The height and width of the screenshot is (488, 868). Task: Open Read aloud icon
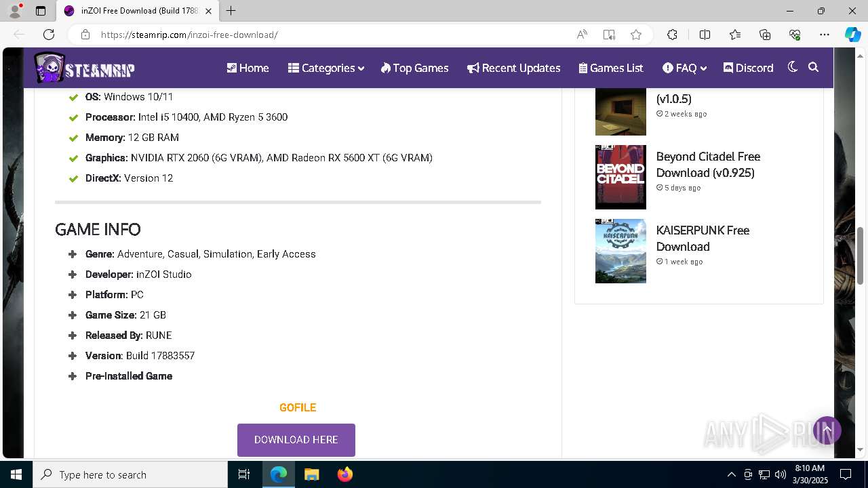582,35
